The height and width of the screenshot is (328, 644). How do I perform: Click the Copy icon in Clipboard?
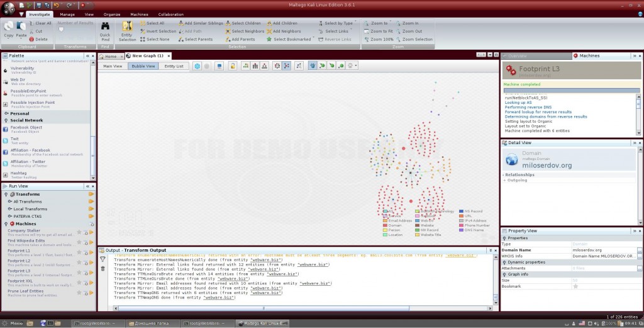point(9,26)
